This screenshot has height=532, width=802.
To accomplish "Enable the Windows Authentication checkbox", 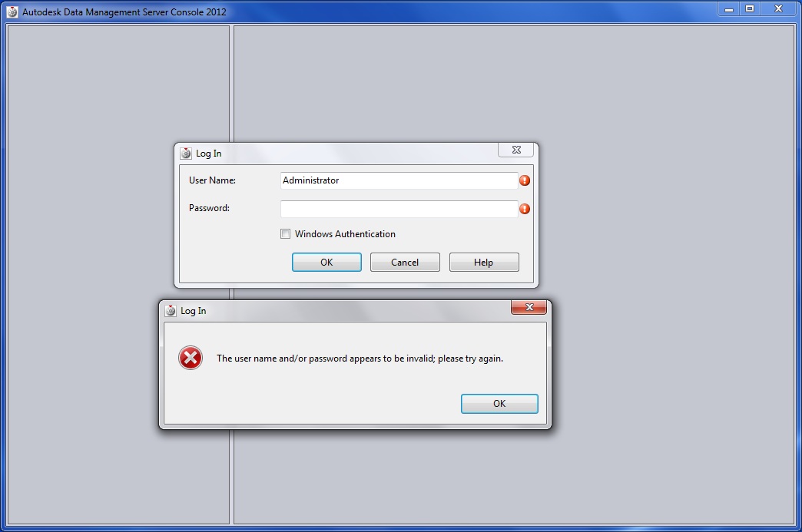I will [x=286, y=234].
